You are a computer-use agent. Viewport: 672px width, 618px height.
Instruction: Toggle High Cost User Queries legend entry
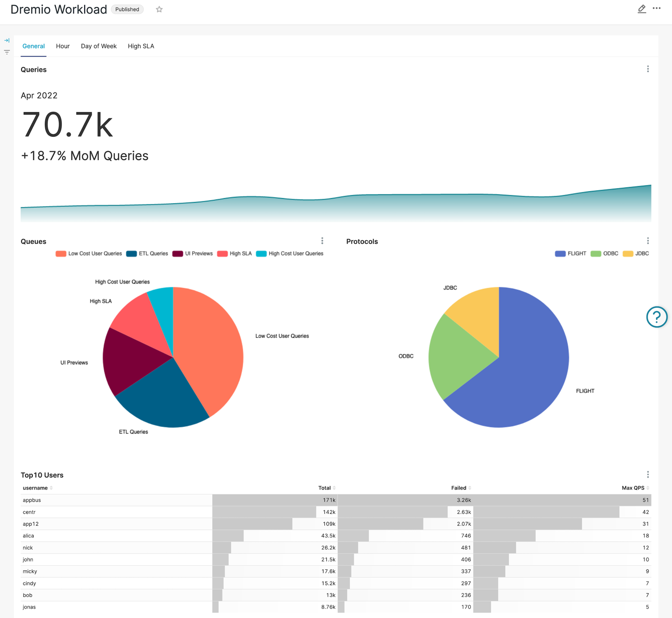pos(290,254)
